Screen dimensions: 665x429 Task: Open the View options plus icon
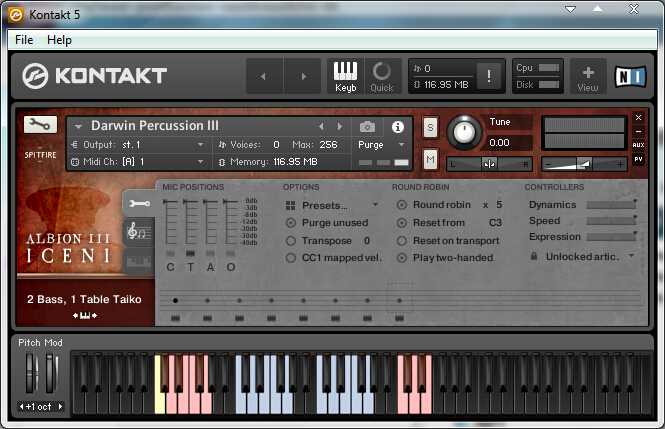pyautogui.click(x=588, y=78)
